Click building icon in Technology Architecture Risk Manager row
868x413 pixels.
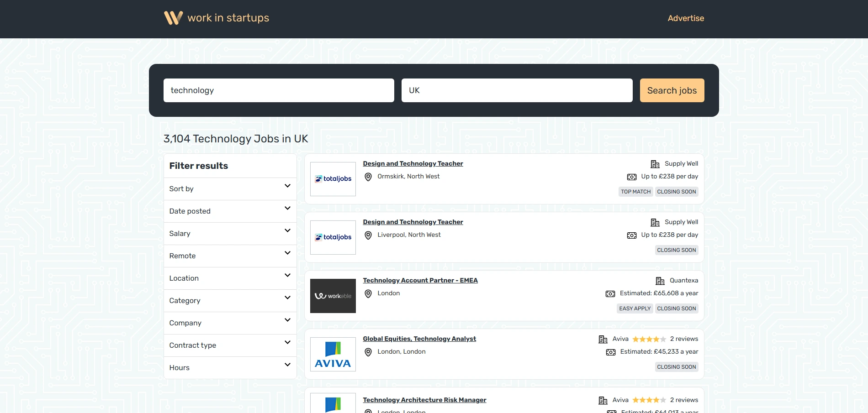pyautogui.click(x=603, y=400)
